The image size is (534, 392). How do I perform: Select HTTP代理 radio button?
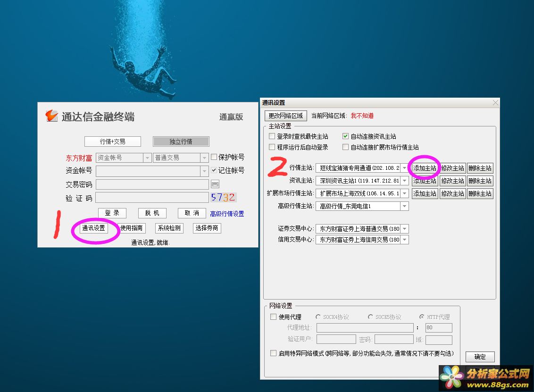pos(422,317)
